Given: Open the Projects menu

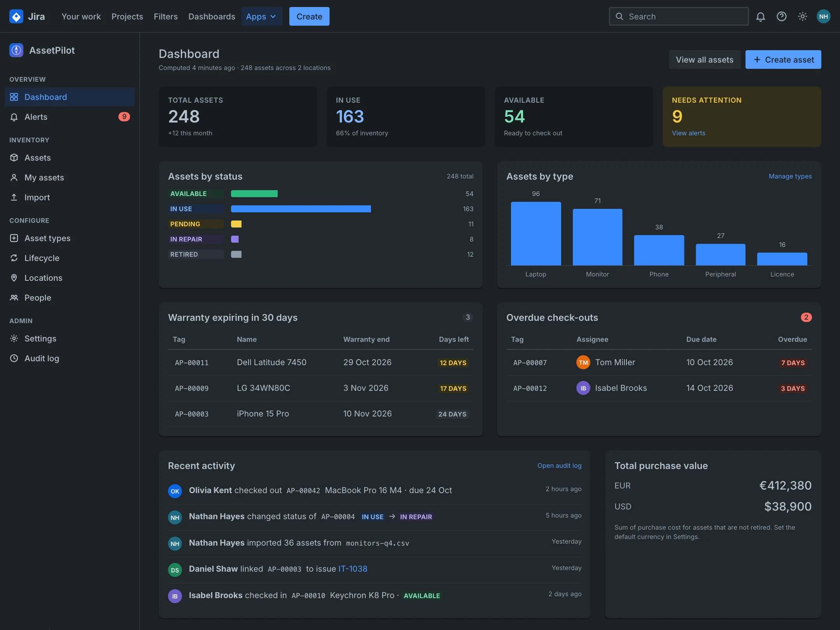Looking at the screenshot, I should coord(127,16).
